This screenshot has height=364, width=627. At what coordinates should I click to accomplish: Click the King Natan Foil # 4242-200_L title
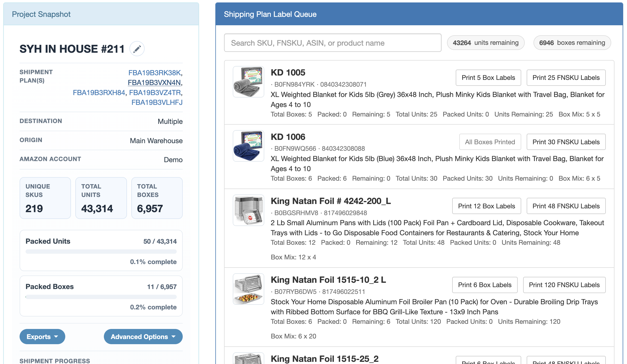click(331, 201)
